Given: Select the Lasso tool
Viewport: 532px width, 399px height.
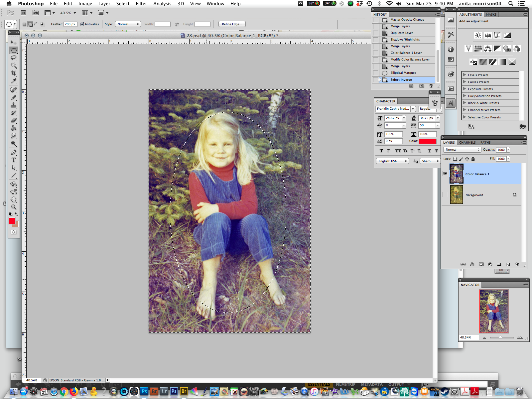Looking at the screenshot, I should pyautogui.click(x=14, y=58).
